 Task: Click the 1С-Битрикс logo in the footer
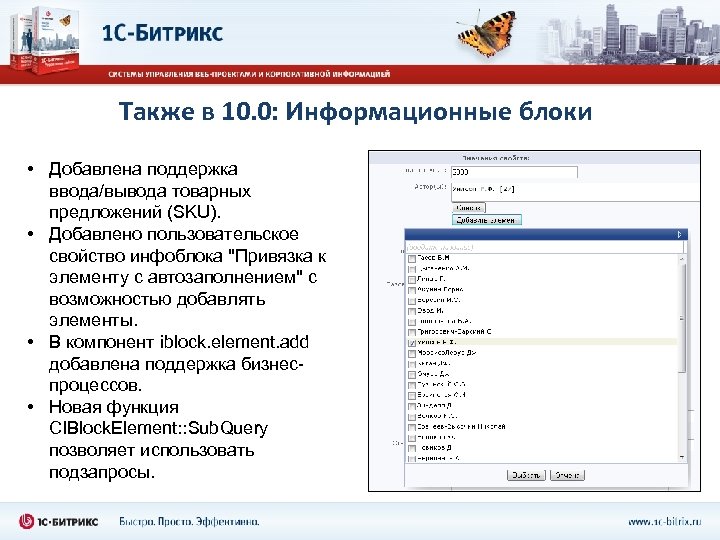tap(58, 521)
